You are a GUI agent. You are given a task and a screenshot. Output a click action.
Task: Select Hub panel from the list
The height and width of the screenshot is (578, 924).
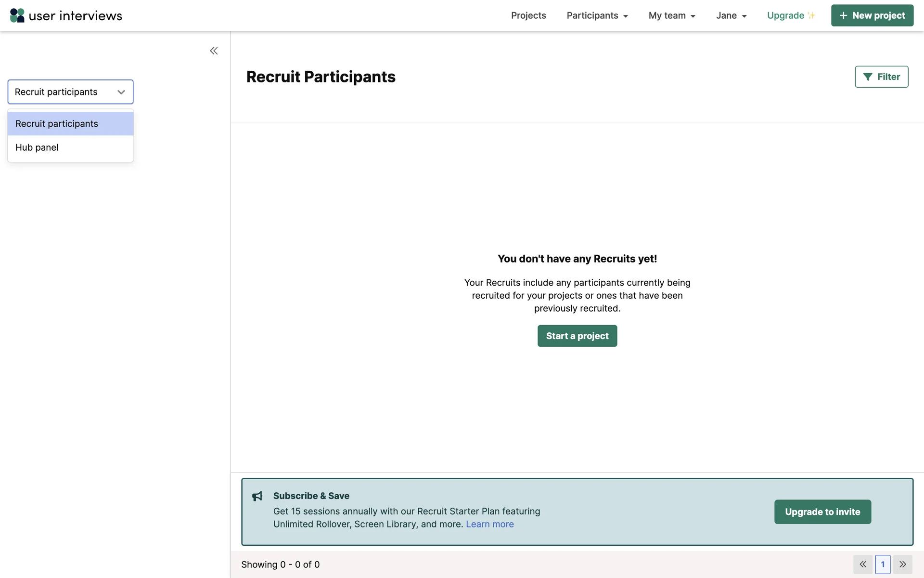37,147
